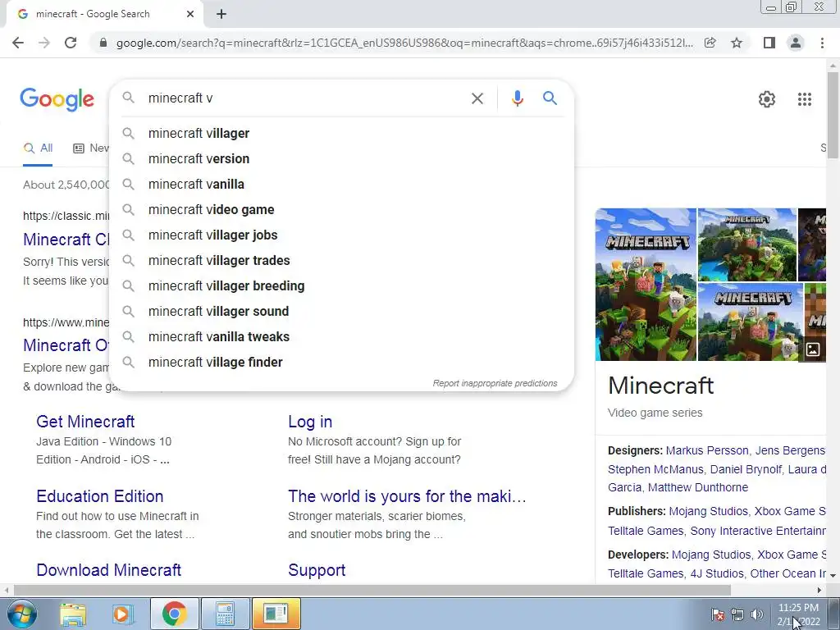The width and height of the screenshot is (840, 630).
Task: Switch to the All results tab
Action: point(38,148)
